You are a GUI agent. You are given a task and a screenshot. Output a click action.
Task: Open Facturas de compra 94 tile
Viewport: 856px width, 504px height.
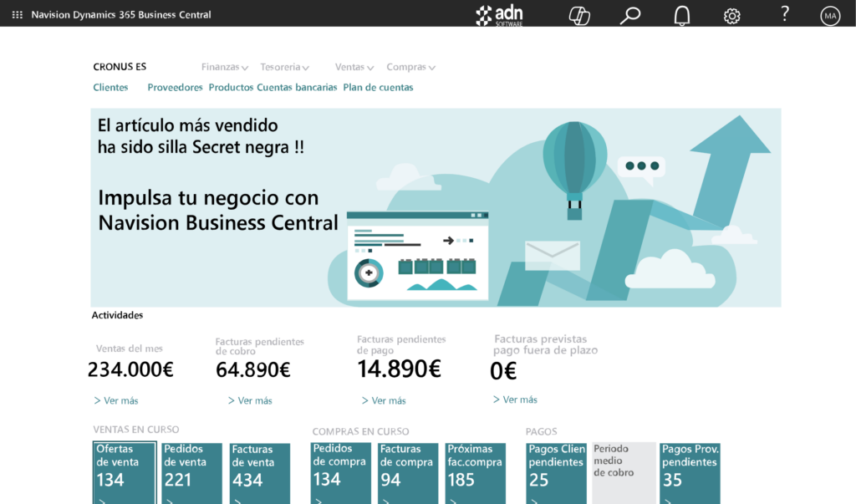[408, 473]
